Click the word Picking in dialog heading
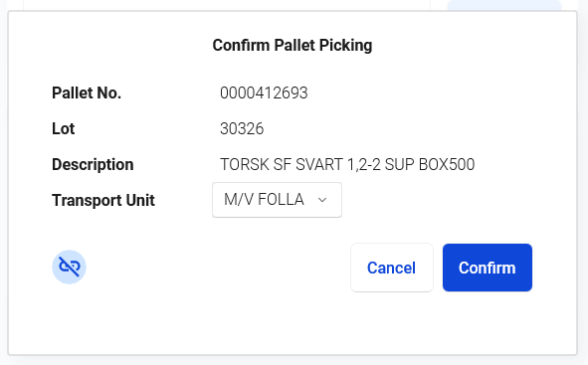 click(345, 45)
